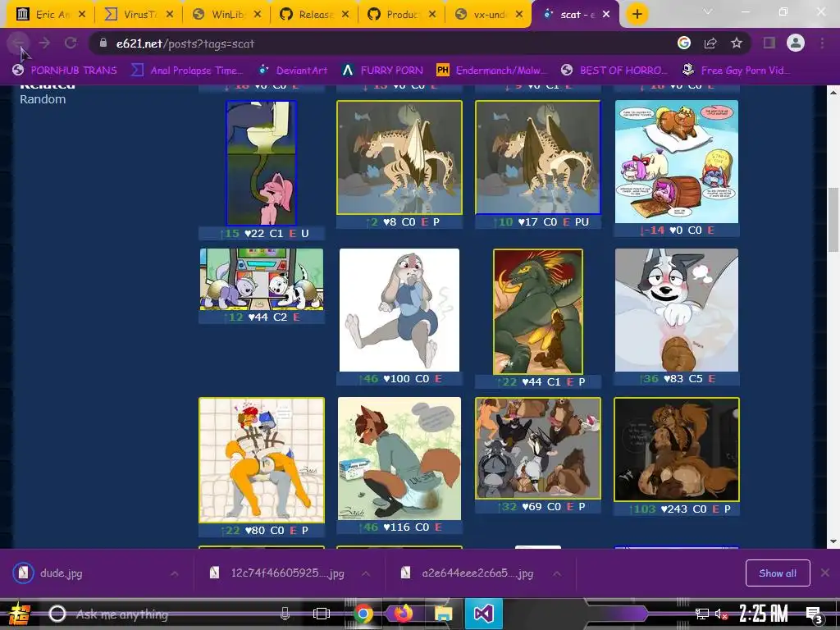840x630 pixels.
Task: Open the Endermanch/Malw... bookmark
Action: coord(492,71)
